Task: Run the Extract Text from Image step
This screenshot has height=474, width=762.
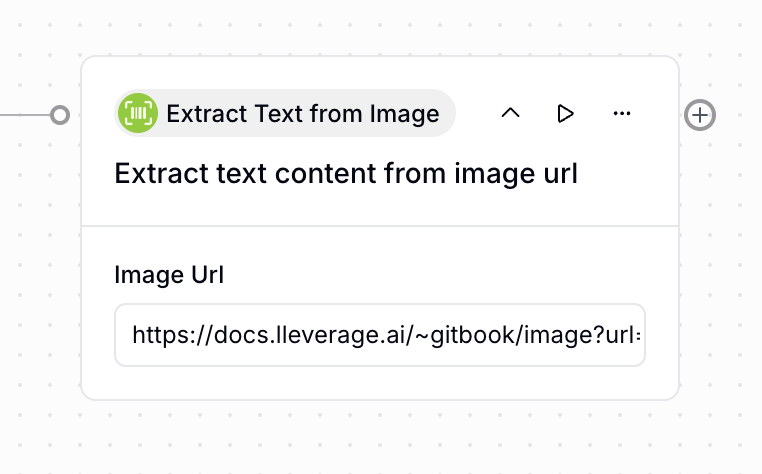Action: coord(566,114)
